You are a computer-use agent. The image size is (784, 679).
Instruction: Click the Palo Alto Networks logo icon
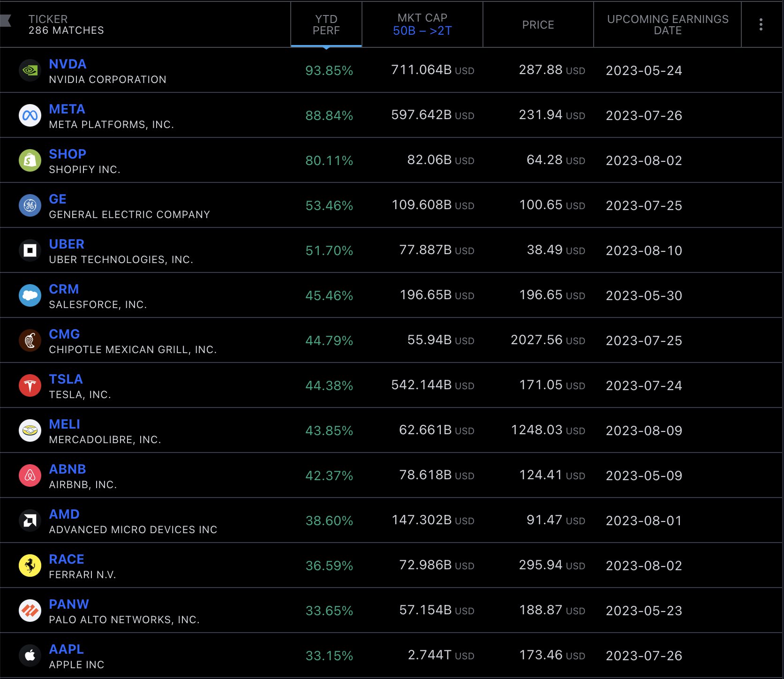click(30, 611)
